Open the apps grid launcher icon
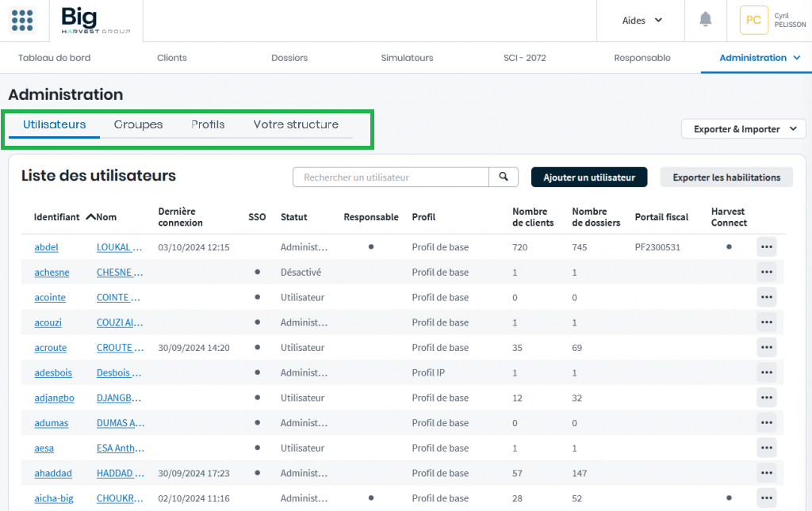This screenshot has height=511, width=812. pos(23,21)
